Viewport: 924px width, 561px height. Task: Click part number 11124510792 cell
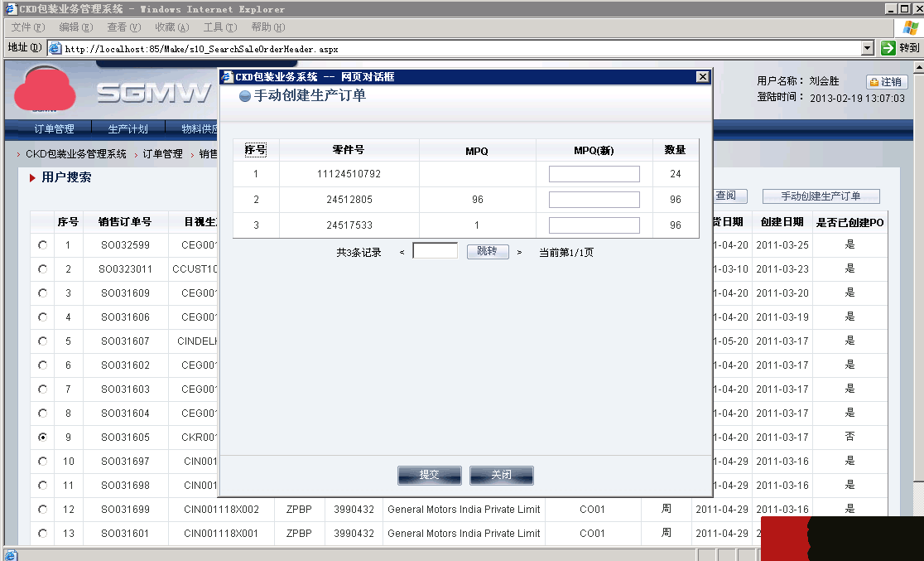[x=349, y=174]
